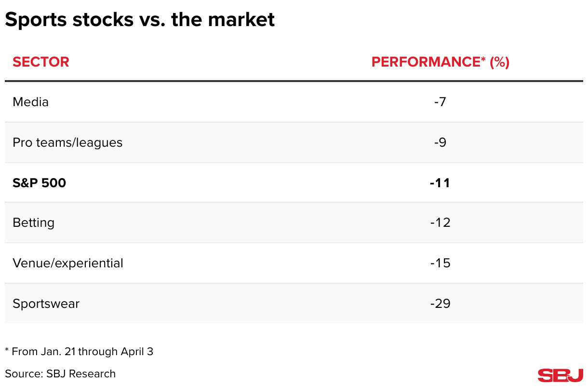Select the Pro teams/leagues row label
588x387 pixels.
67,143
